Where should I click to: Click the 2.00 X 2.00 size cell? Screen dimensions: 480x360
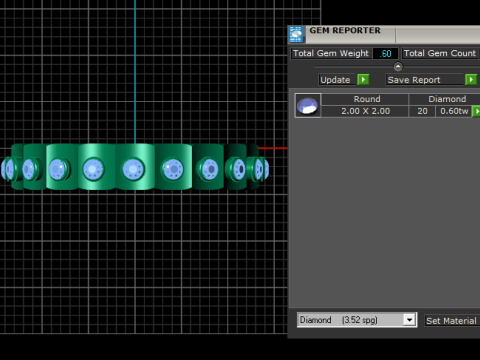tap(365, 111)
